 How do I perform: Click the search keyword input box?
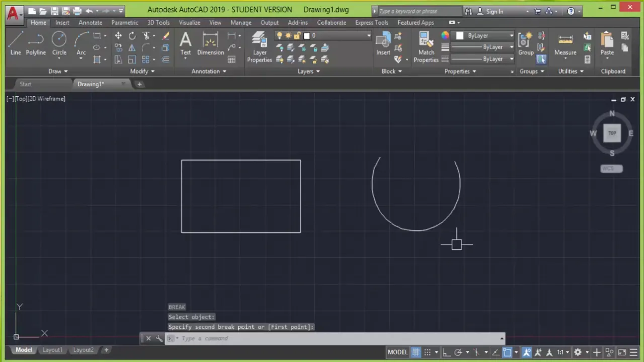pos(420,11)
